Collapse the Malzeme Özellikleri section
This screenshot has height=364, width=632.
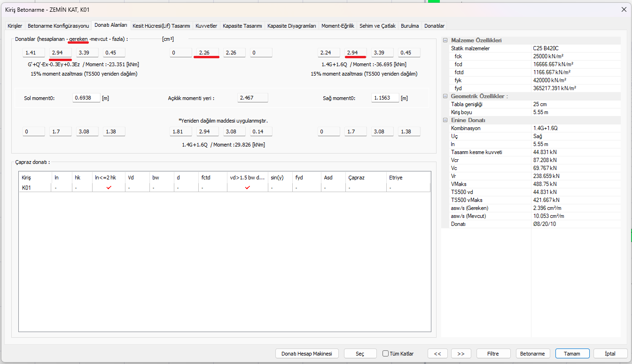(445, 40)
